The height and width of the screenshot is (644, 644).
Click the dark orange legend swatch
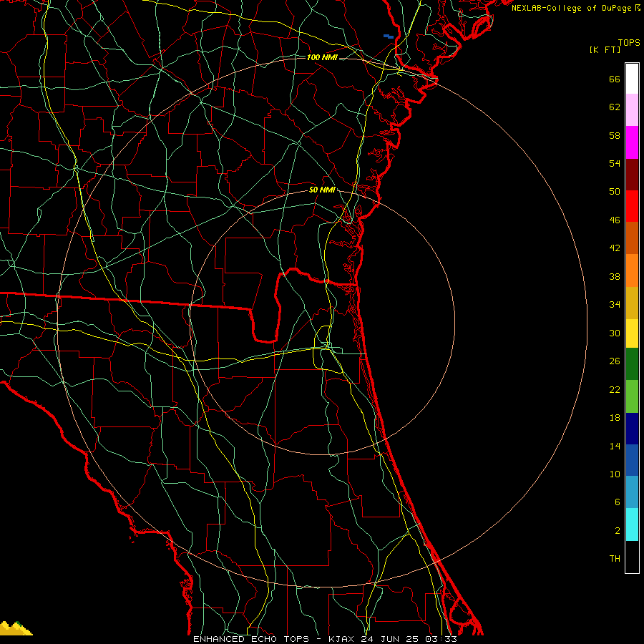point(632,238)
